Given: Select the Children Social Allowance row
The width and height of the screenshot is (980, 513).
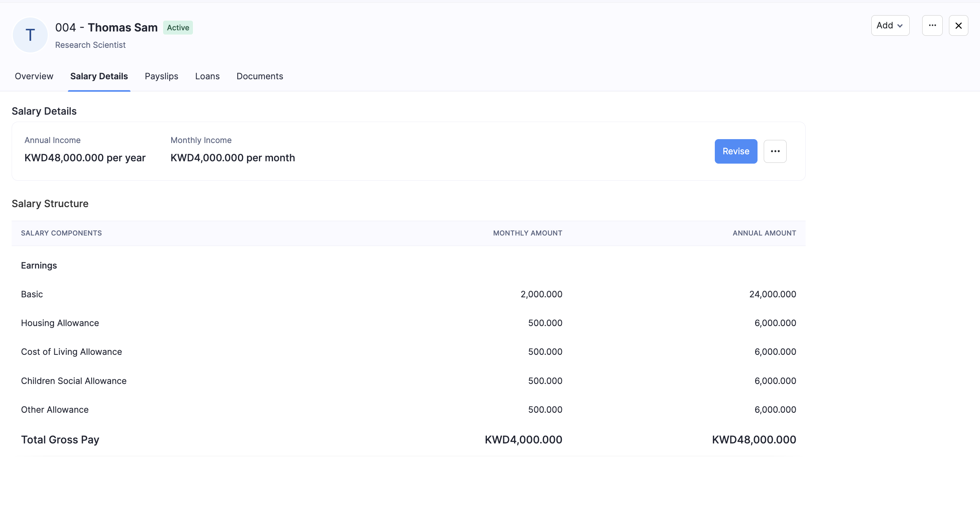Looking at the screenshot, I should pyautogui.click(x=74, y=381).
